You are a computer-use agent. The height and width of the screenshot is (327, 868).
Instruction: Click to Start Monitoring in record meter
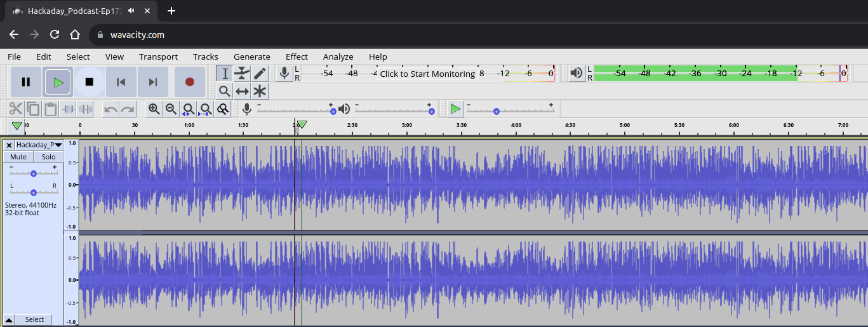(x=427, y=74)
